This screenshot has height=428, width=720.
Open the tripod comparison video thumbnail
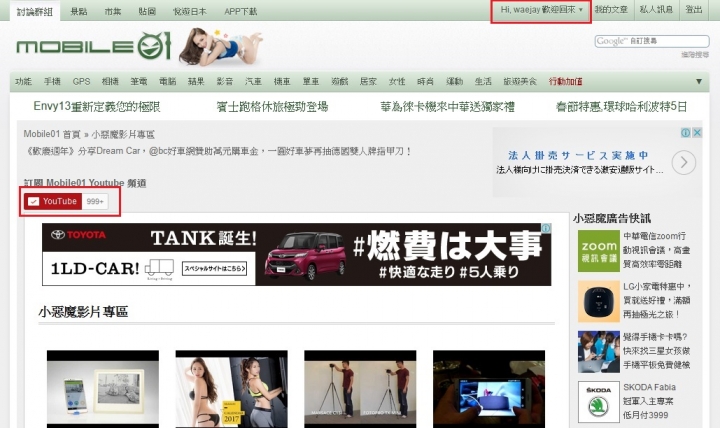click(x=360, y=389)
